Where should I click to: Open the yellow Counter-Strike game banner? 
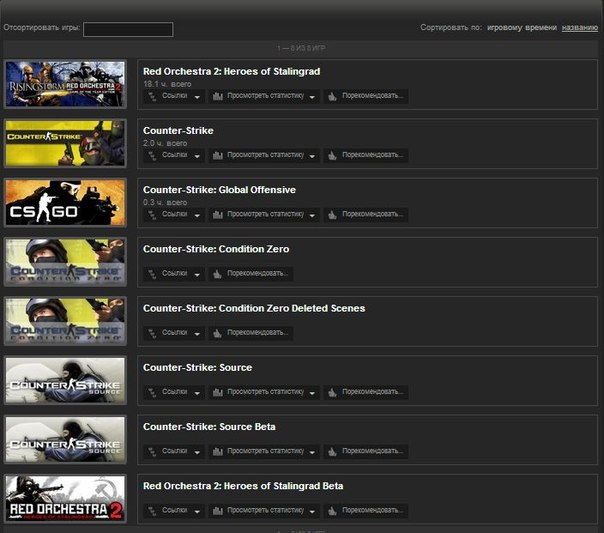pyautogui.click(x=65, y=143)
